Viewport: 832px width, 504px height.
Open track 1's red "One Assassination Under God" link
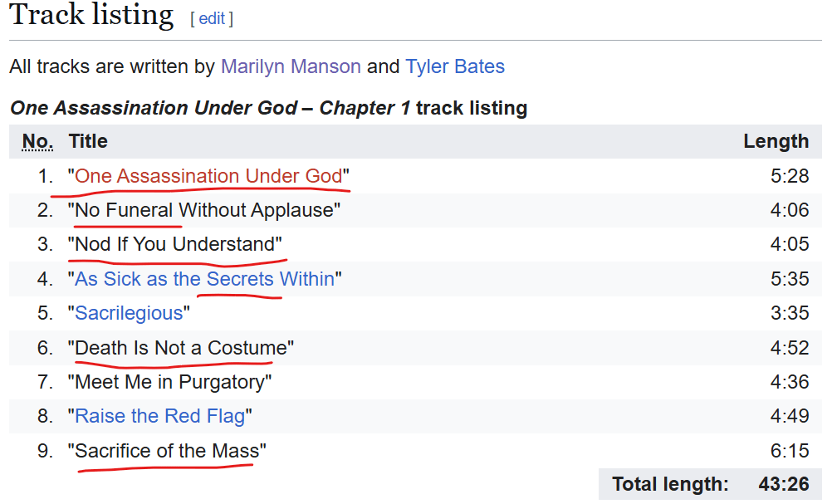click(208, 176)
